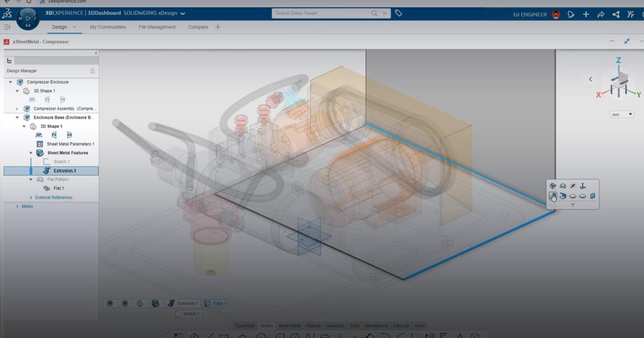Click the tag icon beside search box
The width and height of the screenshot is (644, 338).
click(x=398, y=13)
